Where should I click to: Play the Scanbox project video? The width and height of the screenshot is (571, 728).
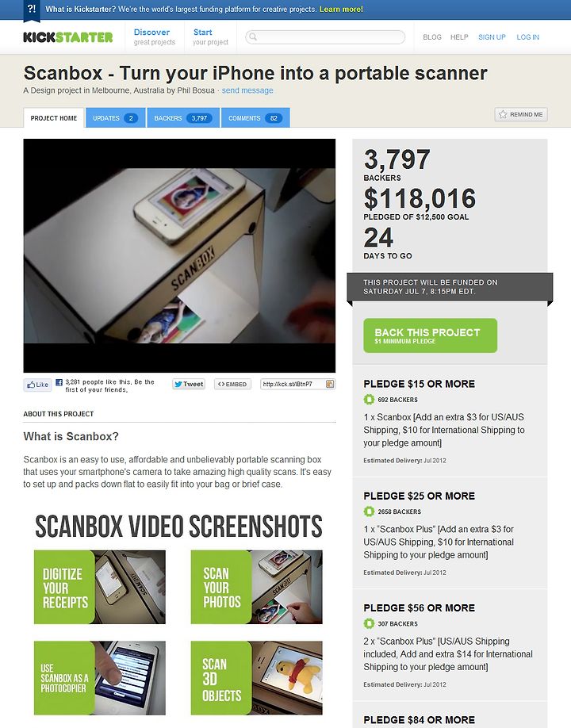(179, 255)
